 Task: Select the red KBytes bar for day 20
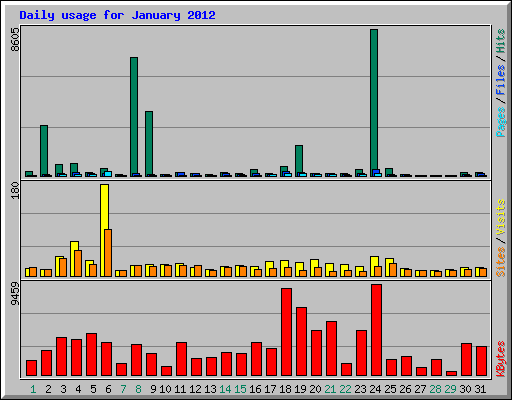tap(316, 353)
